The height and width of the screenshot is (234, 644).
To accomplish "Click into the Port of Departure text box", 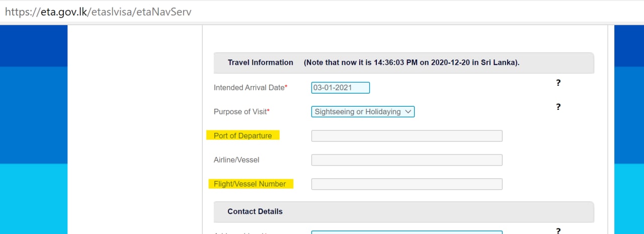I will [x=407, y=136].
